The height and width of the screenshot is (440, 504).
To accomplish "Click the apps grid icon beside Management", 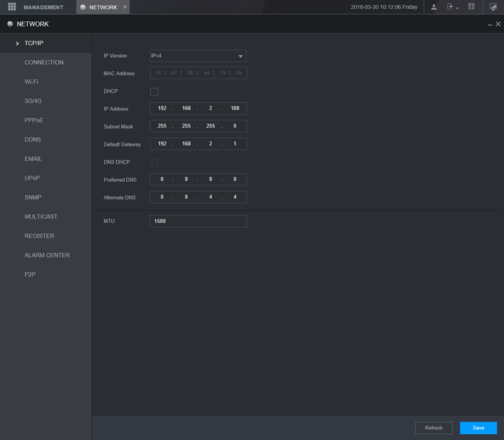I will [12, 7].
